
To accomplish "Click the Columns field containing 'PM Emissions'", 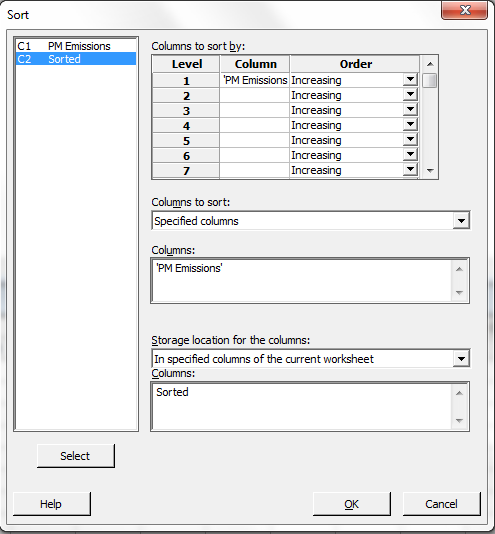I will point(302,281).
